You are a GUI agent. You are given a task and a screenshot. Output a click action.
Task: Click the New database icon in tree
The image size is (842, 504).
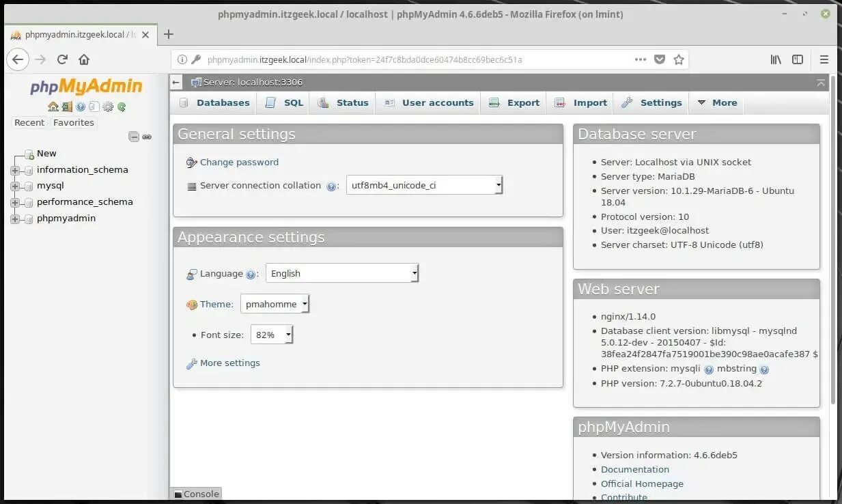tap(29, 154)
